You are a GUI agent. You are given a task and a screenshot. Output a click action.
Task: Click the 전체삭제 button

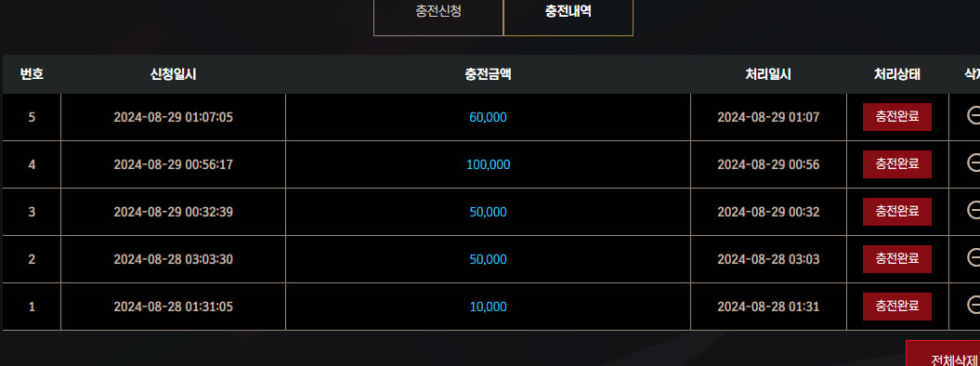(943, 354)
